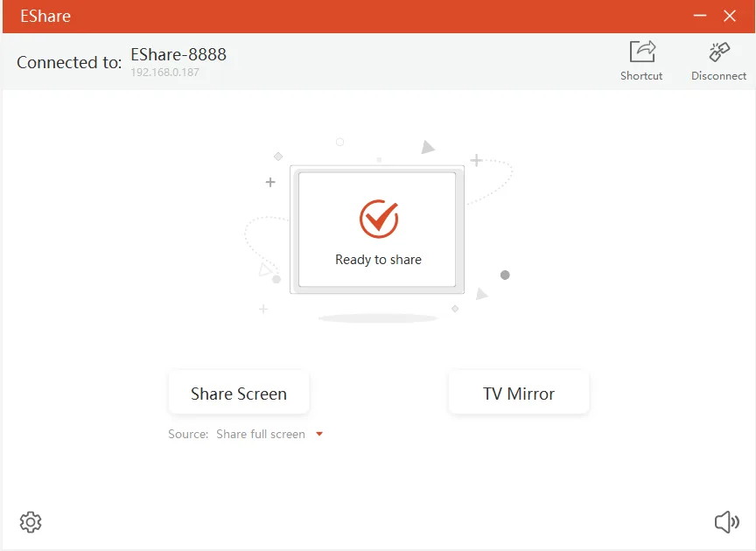Select 'Share full screen' source text
Image resolution: width=756 pixels, height=551 pixels.
pyautogui.click(x=261, y=434)
